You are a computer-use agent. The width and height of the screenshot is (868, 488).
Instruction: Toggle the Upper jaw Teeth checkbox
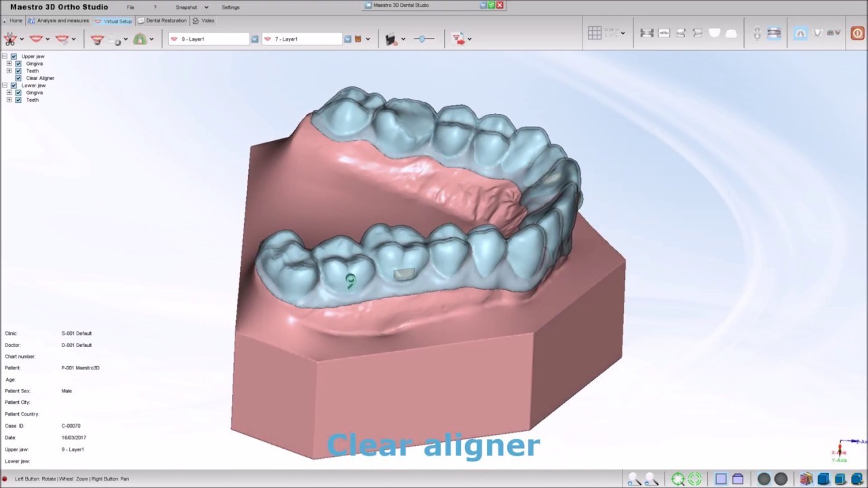tap(18, 70)
